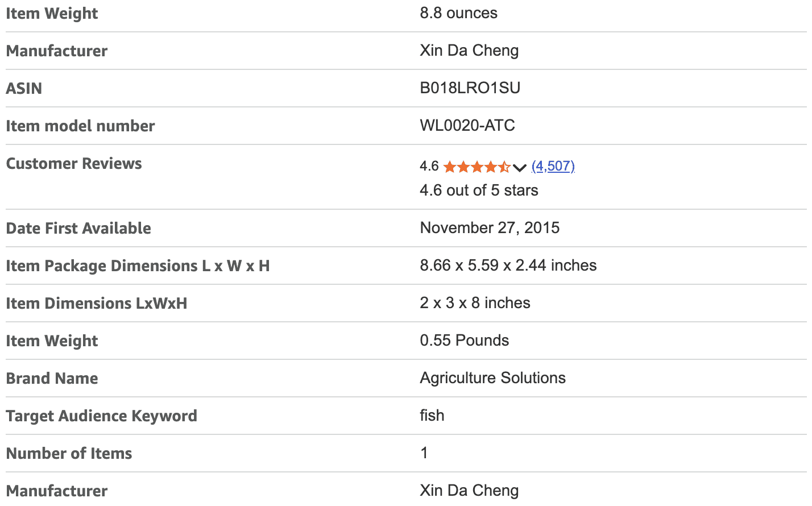
Task: Click the ASIN value B018LRO1SU
Action: pos(470,88)
